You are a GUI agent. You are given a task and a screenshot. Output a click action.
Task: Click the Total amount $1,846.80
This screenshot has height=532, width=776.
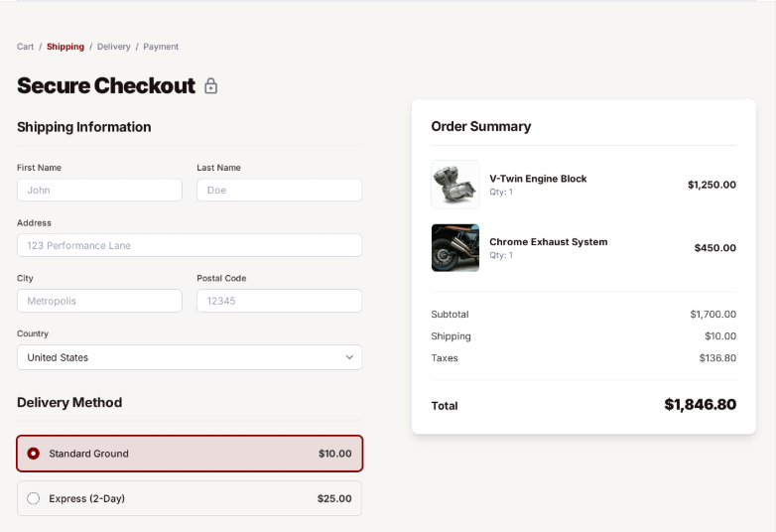(700, 405)
